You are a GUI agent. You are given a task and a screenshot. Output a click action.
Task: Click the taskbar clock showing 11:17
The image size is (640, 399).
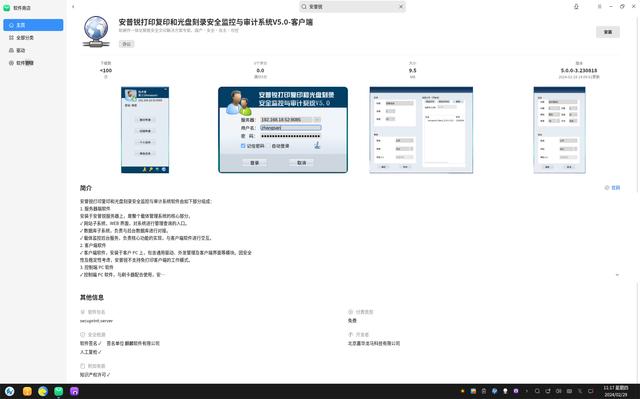(616, 392)
